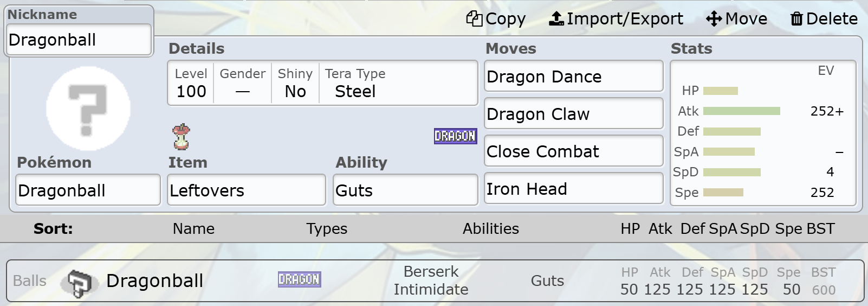
Task: Click the question mark Pokémon sprite
Action: coord(88,109)
